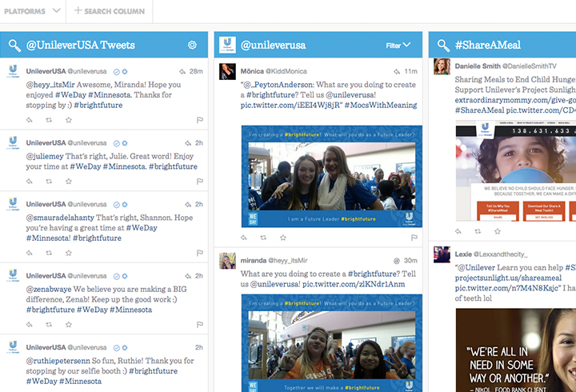This screenshot has height=392, width=576.
Task: Click the @UnileverUSA Tweets column title
Action: [x=81, y=45]
